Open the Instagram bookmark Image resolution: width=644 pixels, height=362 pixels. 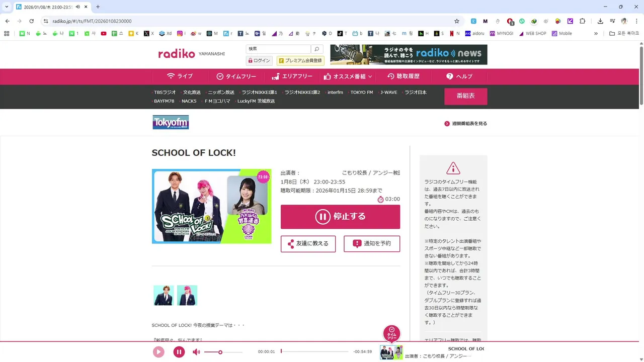pyautogui.click(x=182, y=34)
